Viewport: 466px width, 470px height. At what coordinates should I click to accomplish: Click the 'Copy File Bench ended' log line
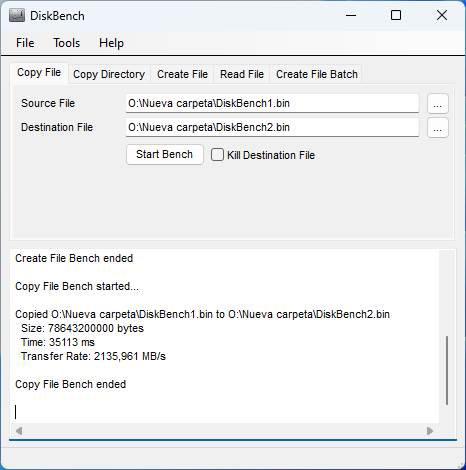click(x=71, y=384)
